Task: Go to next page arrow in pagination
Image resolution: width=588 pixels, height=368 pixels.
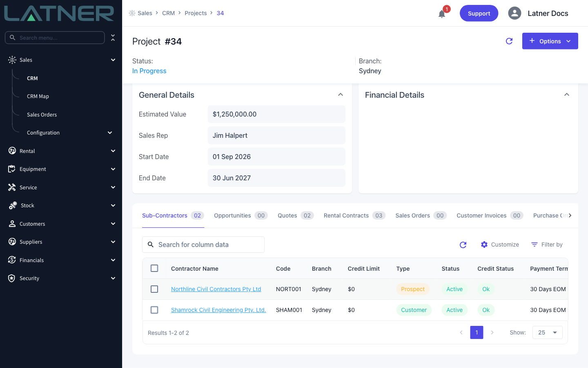Action: pos(492,332)
